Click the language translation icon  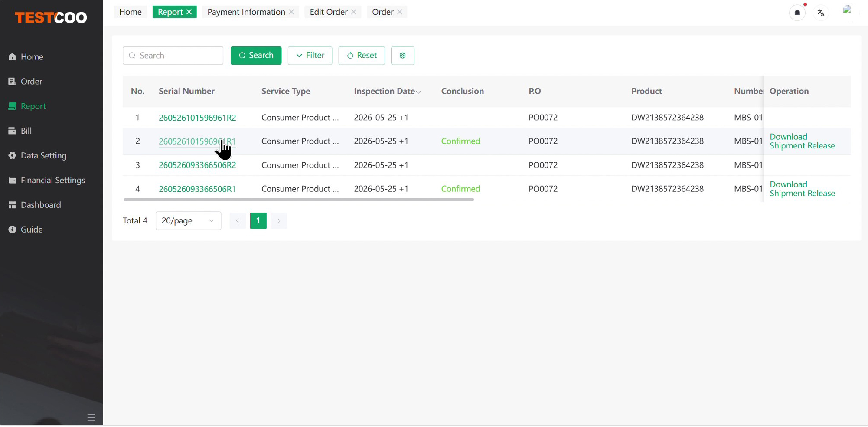pos(821,13)
